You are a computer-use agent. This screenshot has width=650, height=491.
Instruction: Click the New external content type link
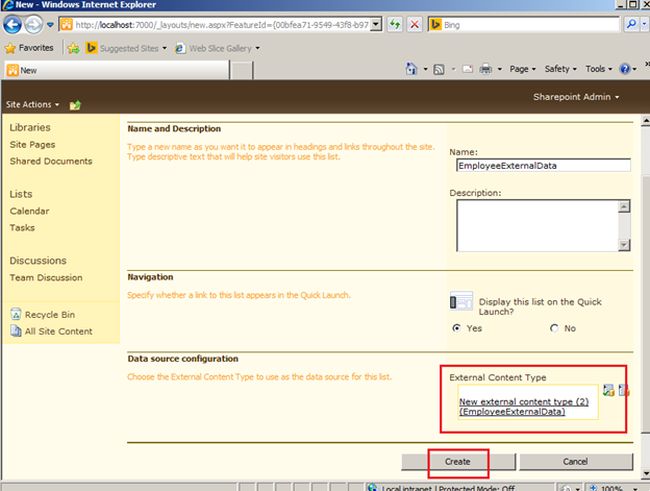(524, 406)
